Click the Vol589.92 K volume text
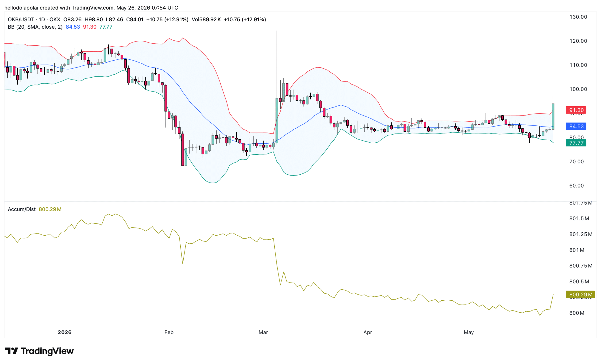 [x=206, y=19]
